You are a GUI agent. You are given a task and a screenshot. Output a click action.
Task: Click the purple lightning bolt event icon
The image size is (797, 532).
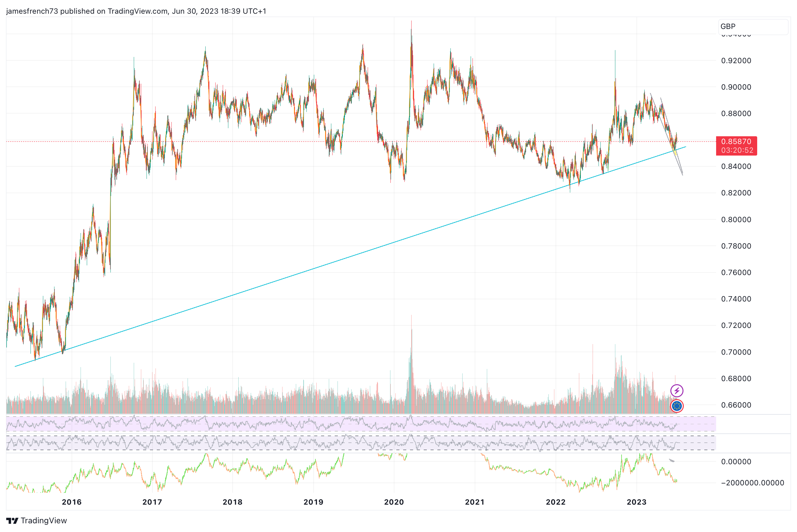tap(676, 390)
